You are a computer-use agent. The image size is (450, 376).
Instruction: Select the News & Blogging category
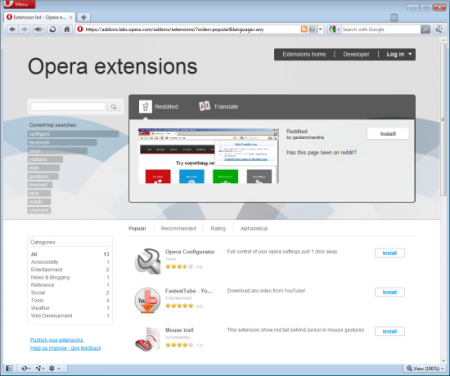click(70, 277)
